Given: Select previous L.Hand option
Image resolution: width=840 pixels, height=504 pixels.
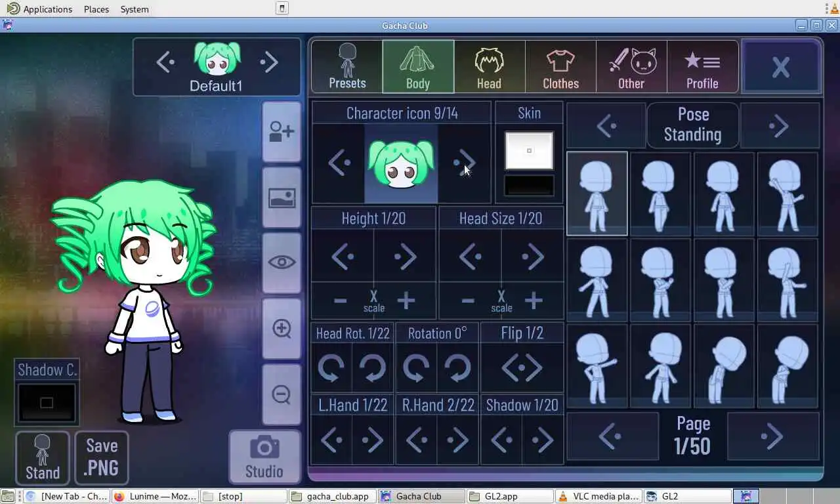Looking at the screenshot, I should click(x=332, y=440).
